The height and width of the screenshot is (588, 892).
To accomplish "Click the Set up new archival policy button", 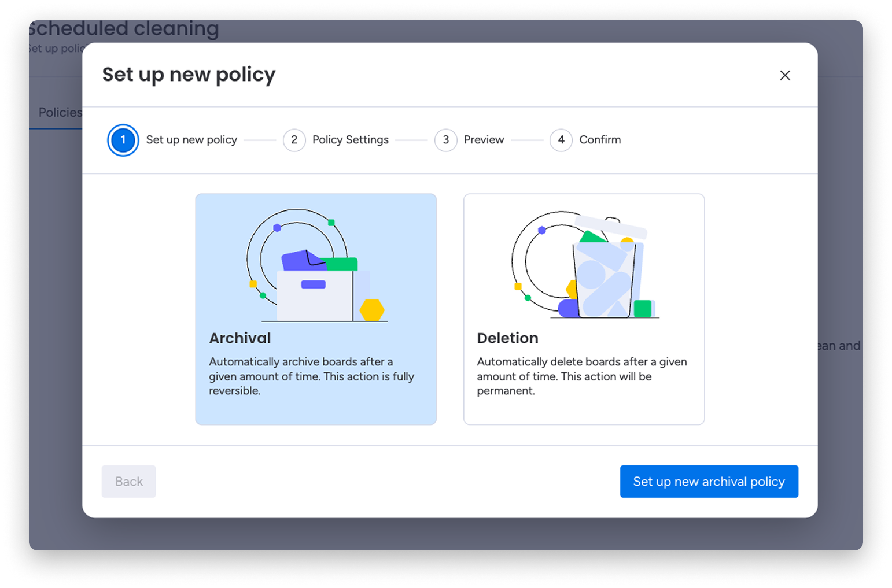I will tap(709, 482).
